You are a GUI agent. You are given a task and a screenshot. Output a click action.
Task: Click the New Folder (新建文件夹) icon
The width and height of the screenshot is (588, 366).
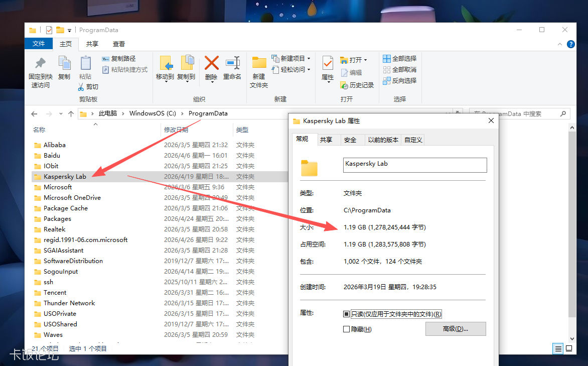(259, 63)
